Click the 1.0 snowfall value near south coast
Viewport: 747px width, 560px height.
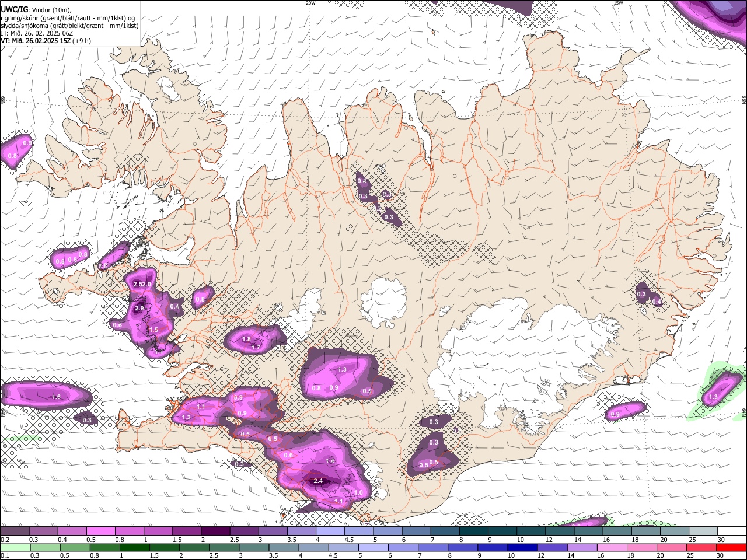pos(358,493)
